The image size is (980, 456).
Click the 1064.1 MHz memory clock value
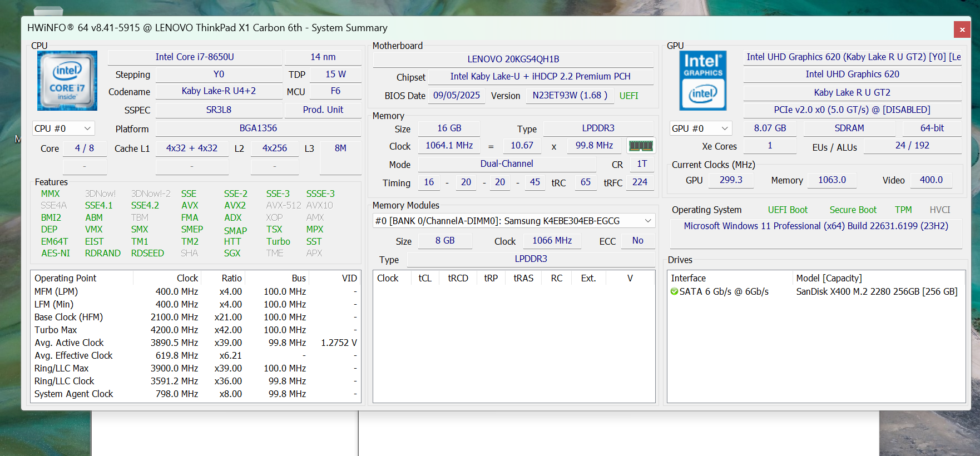[x=449, y=145]
